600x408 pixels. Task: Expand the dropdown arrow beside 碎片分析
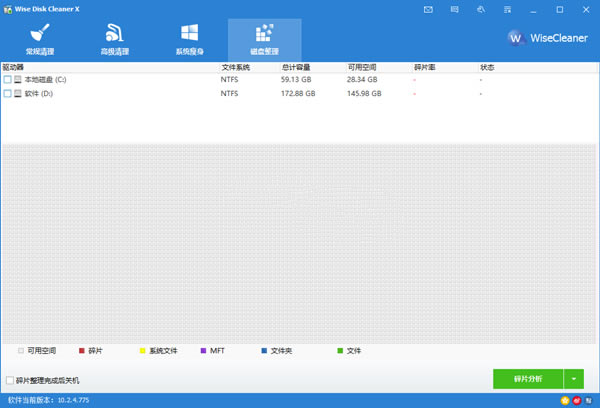coord(574,379)
